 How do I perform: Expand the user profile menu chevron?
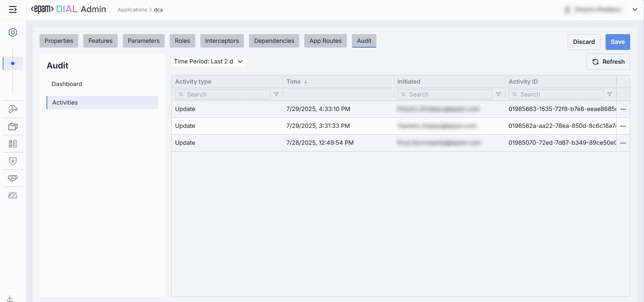[x=635, y=9]
